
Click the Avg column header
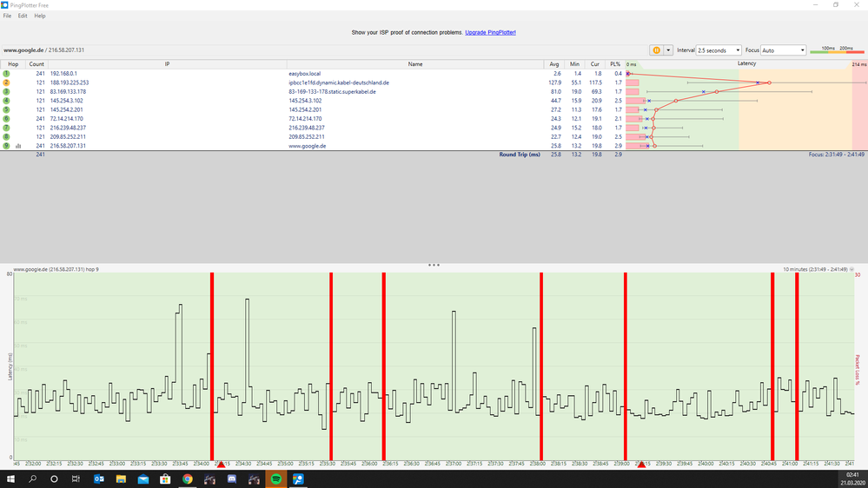tap(553, 64)
